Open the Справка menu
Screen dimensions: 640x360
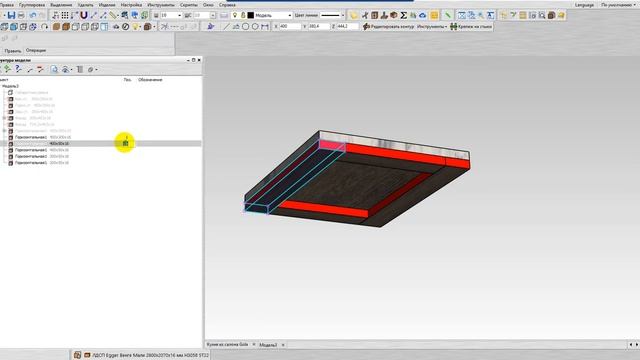[227, 5]
